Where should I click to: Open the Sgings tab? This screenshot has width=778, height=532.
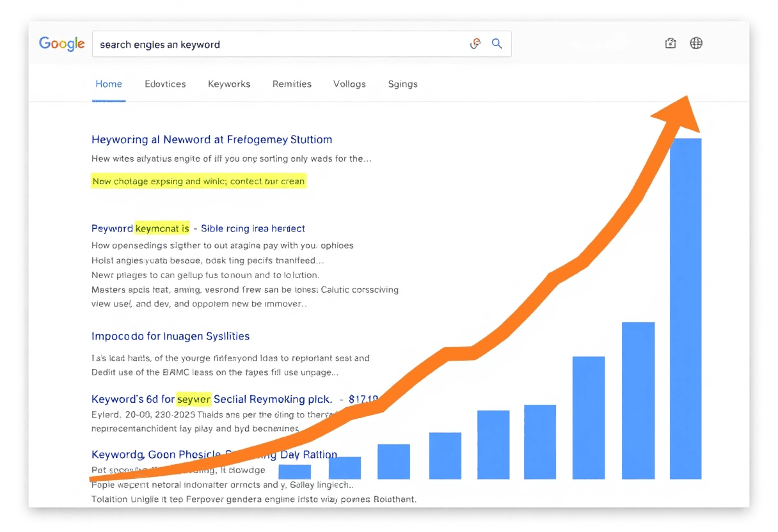point(402,84)
